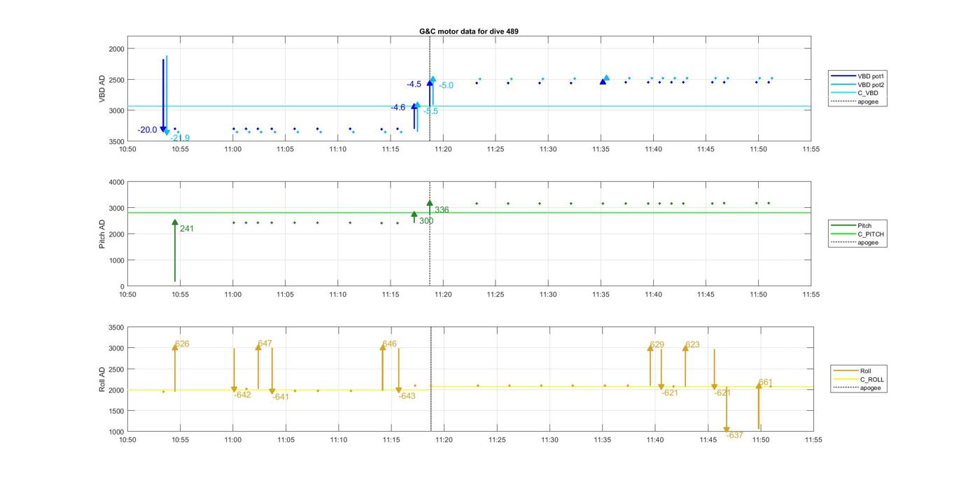Click the -21.9 data label

coord(180,138)
